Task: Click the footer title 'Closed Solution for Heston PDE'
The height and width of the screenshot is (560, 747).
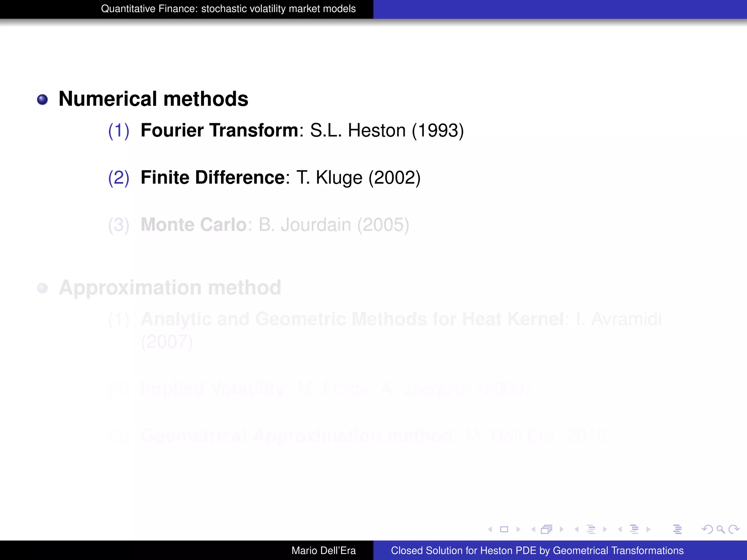Action: pyautogui.click(x=464, y=551)
